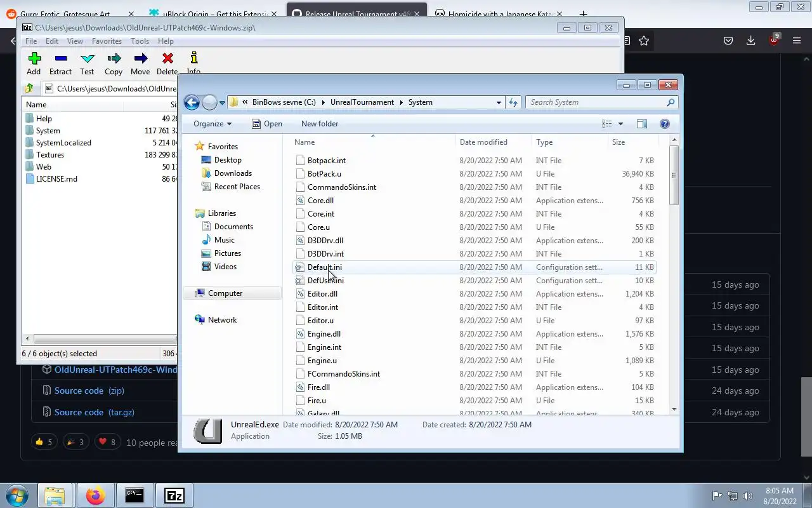The image size is (812, 508).
Task: Click the Firefox downloads arrow icon
Action: point(750,41)
